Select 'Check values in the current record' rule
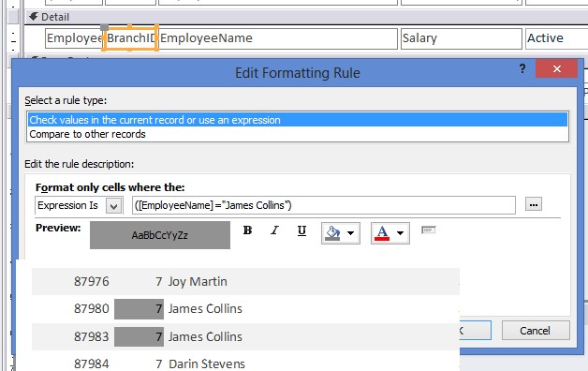The width and height of the screenshot is (588, 371). coord(298,120)
